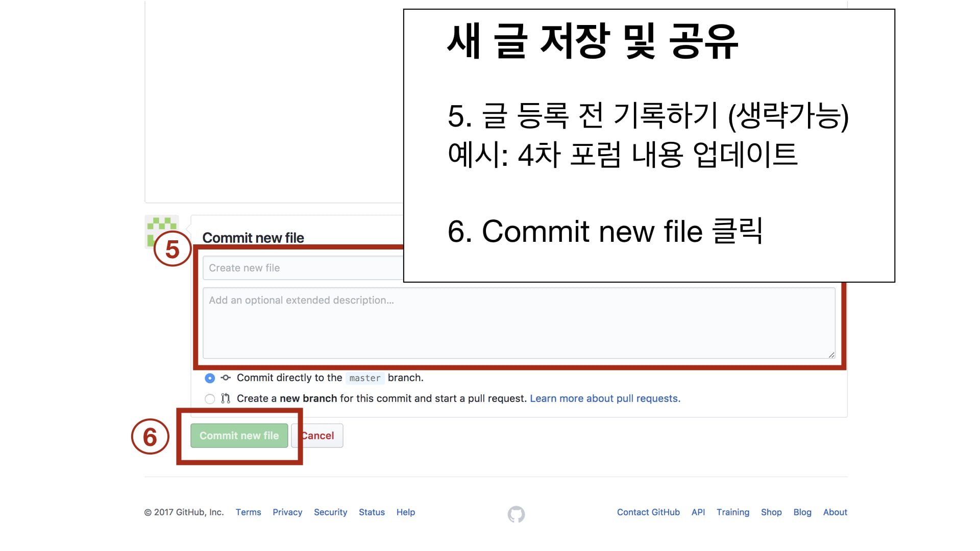
Task: Click the user avatar identicon
Action: pos(162,232)
